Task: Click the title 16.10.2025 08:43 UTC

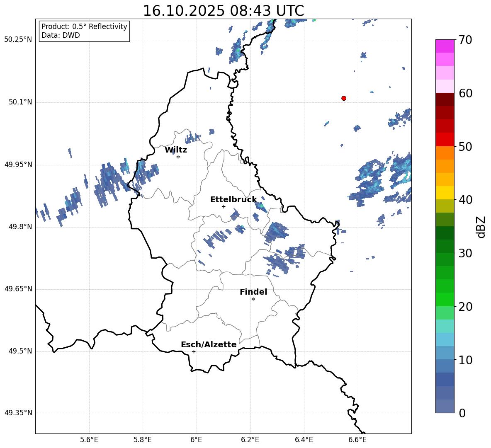Action: click(x=223, y=11)
